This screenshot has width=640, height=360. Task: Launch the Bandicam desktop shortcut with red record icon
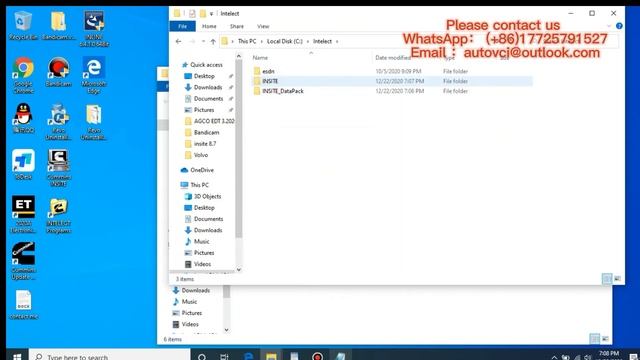pyautogui.click(x=58, y=72)
